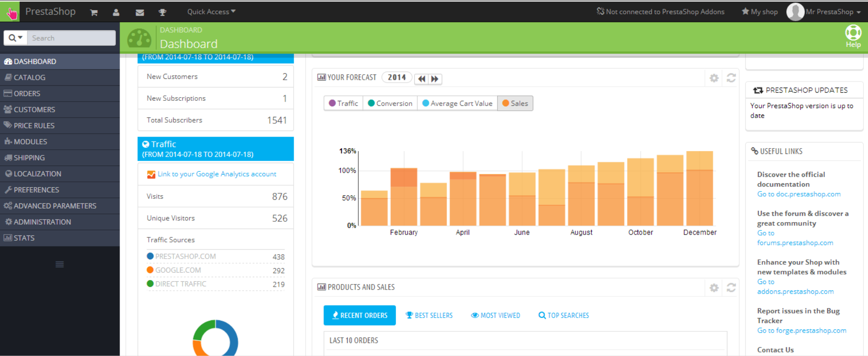This screenshot has width=868, height=356.
Task: Click the Visits value 876
Action: tap(279, 197)
